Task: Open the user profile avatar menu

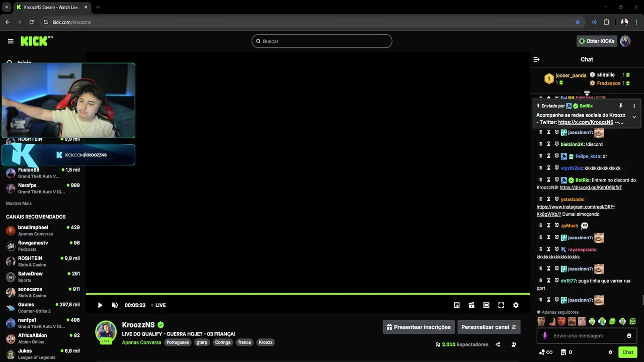Action: coord(625,41)
